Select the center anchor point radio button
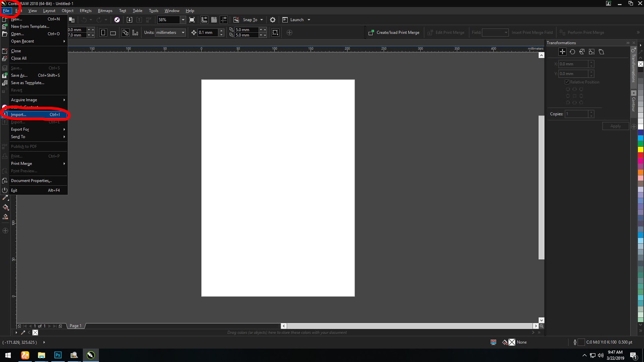Image resolution: width=644 pixels, height=362 pixels. click(574, 96)
